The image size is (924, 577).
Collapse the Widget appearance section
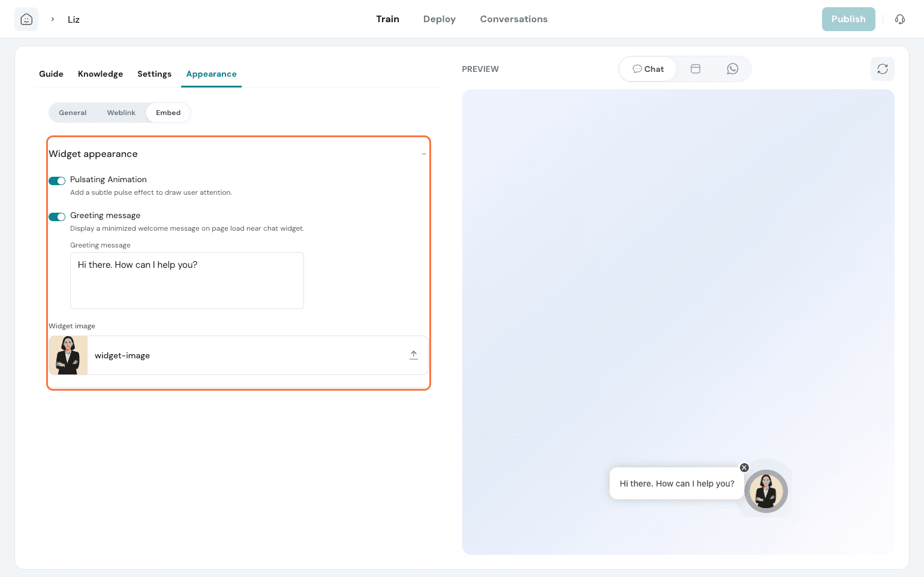pyautogui.click(x=423, y=154)
